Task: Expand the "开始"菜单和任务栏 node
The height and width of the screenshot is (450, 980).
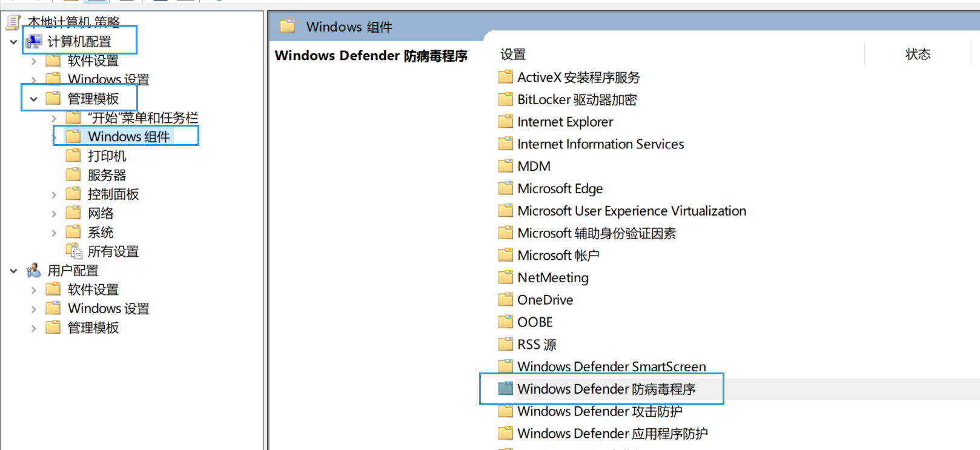Action: [x=54, y=118]
